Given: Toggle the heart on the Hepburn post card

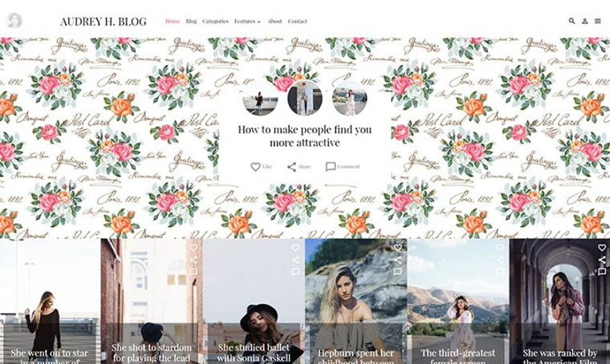Looking at the screenshot, I should pyautogui.click(x=397, y=248).
